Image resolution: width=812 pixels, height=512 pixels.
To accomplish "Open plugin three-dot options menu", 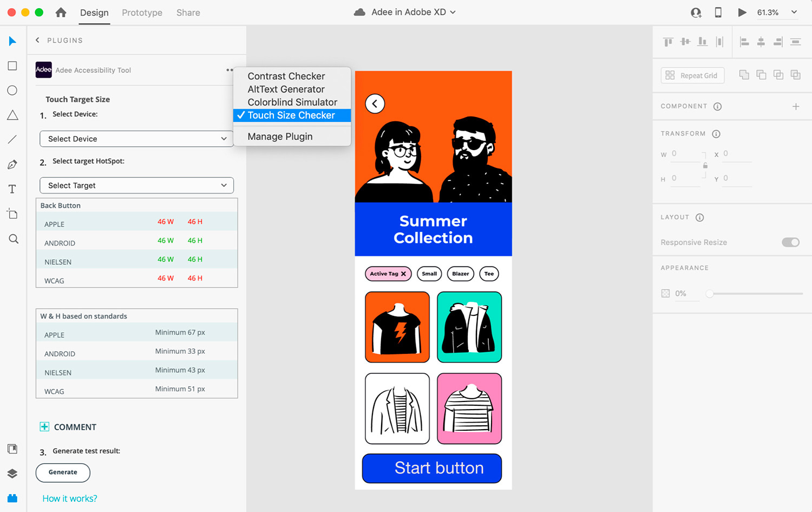I will (x=230, y=70).
